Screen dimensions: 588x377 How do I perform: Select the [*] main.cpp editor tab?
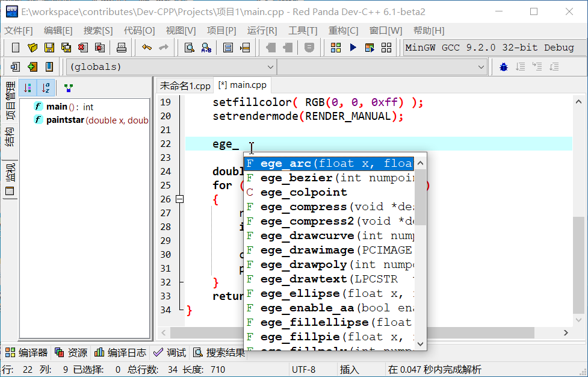pyautogui.click(x=243, y=85)
